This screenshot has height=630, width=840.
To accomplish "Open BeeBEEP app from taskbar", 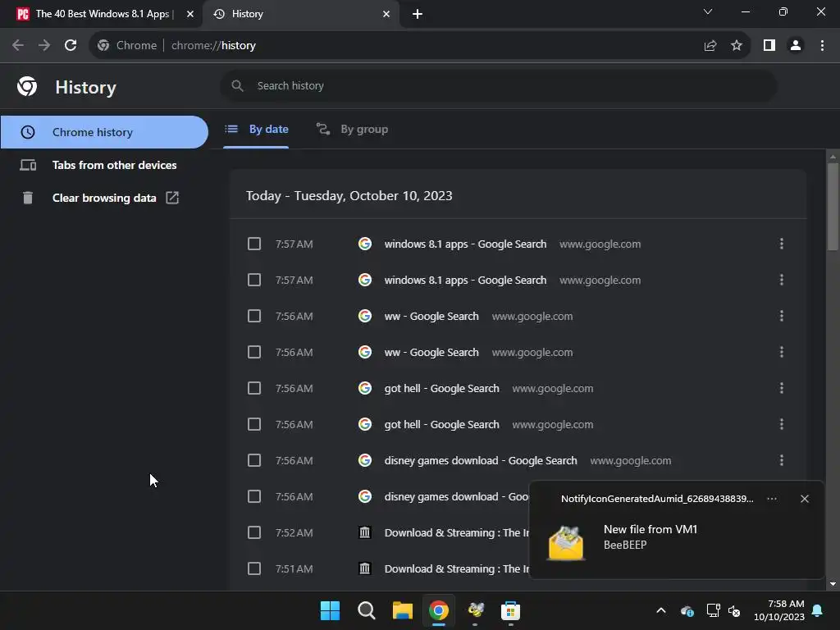I will pyautogui.click(x=475, y=610).
